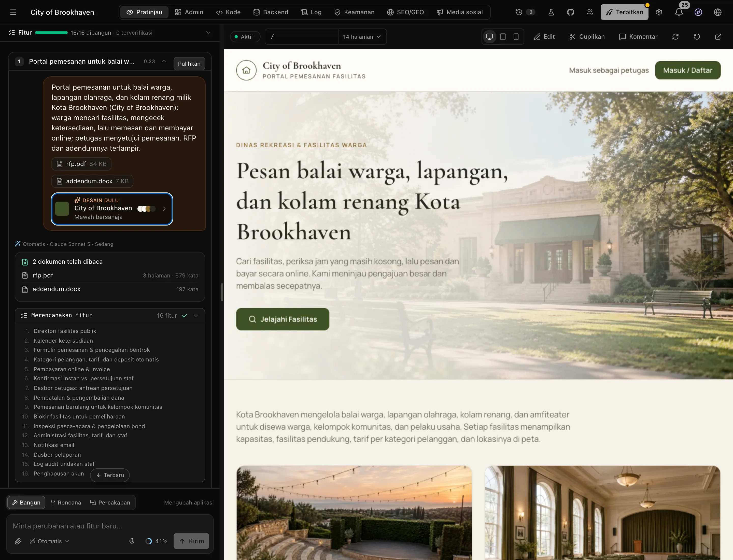Click the design palette color swatches

click(x=147, y=209)
